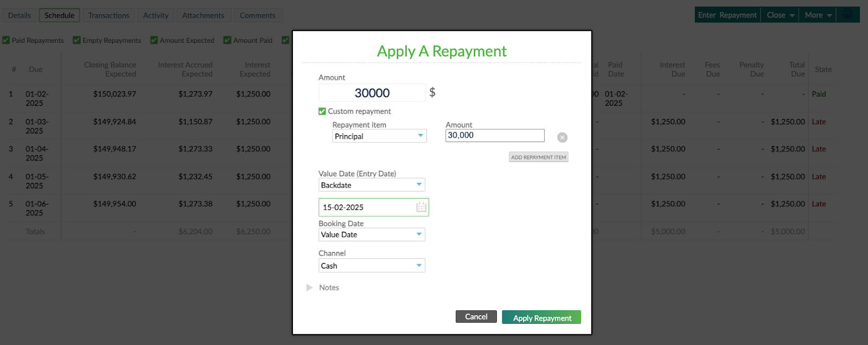Screen dimensions: 868x345
Task: Toggle the Amount Paid checkbox
Action: 227,40
